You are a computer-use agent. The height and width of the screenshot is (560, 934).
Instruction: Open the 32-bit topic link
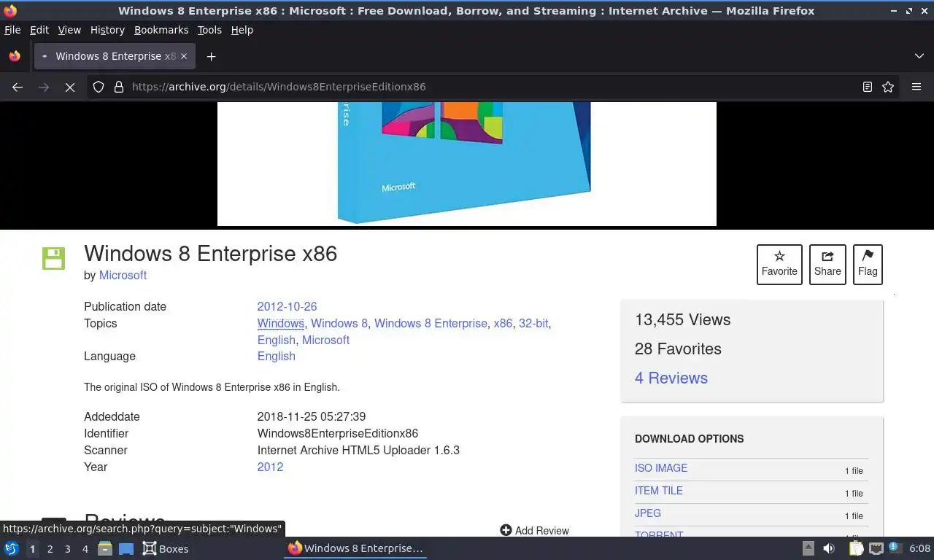(x=533, y=323)
